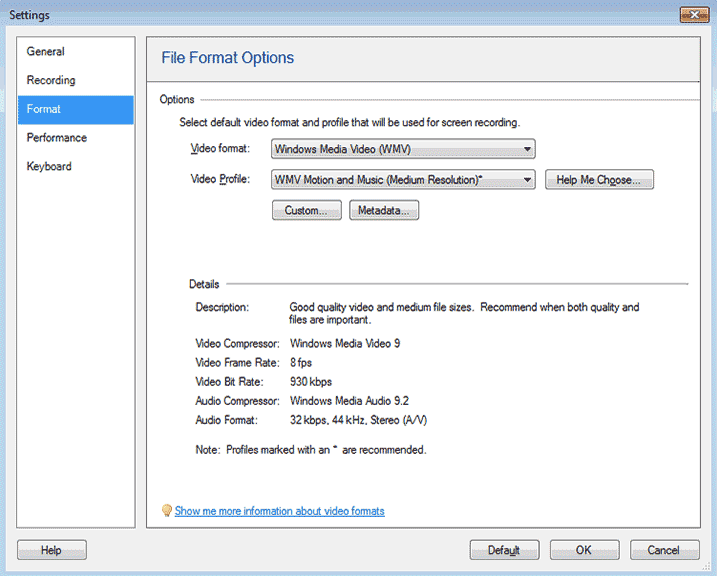Open the Custom profile dialog
This screenshot has width=717, height=576.
click(x=306, y=210)
